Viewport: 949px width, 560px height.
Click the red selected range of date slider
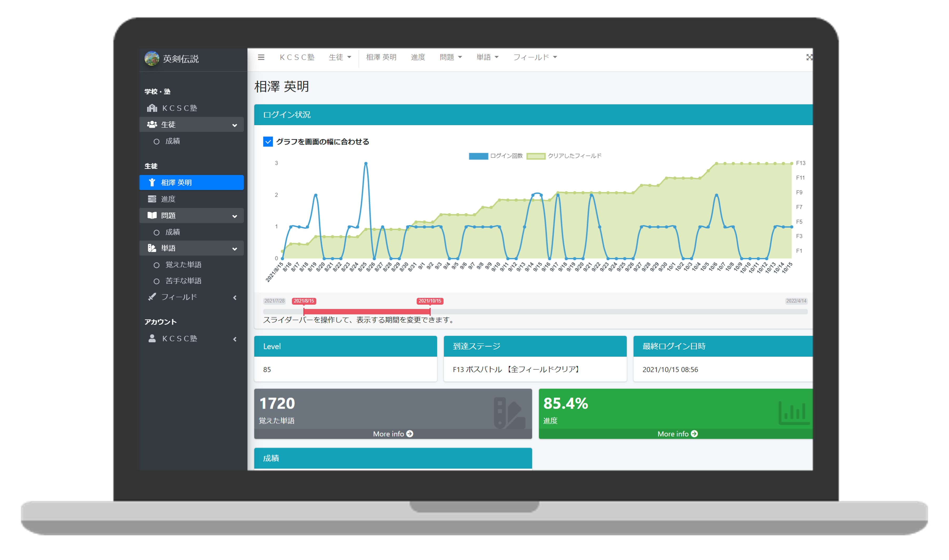367,312
